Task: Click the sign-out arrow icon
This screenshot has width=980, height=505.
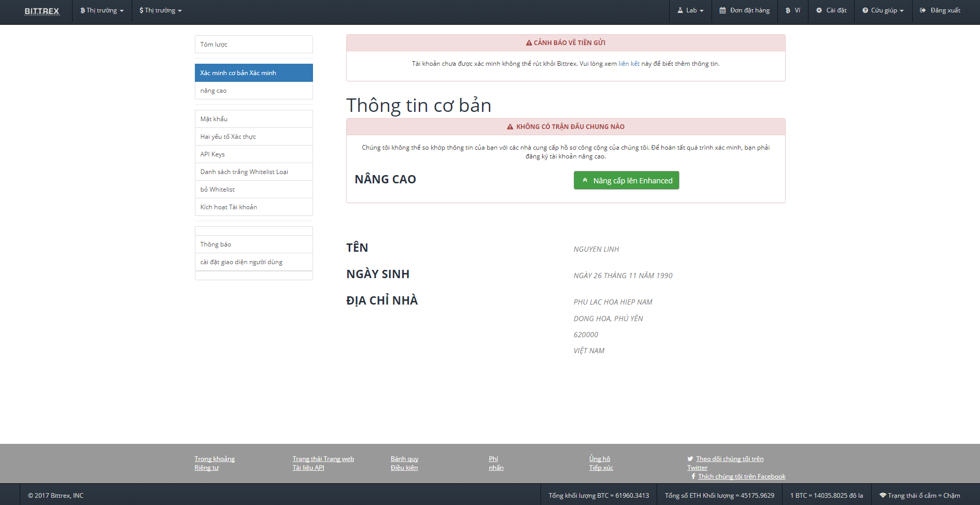Action: (922, 10)
